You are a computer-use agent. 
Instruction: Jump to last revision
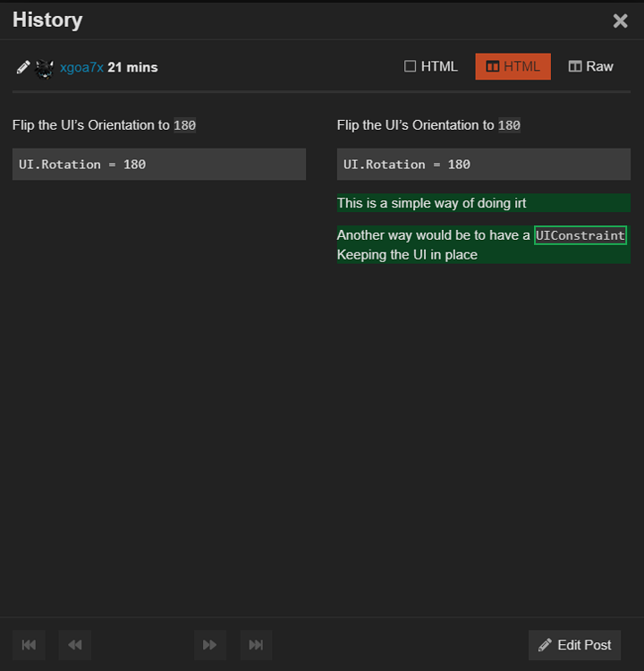pos(256,644)
